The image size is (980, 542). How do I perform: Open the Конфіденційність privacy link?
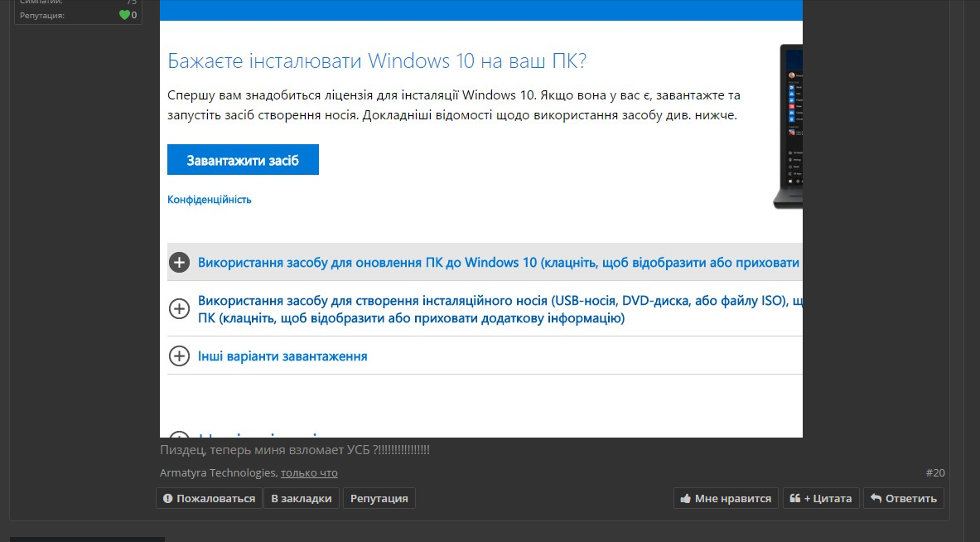pos(210,200)
